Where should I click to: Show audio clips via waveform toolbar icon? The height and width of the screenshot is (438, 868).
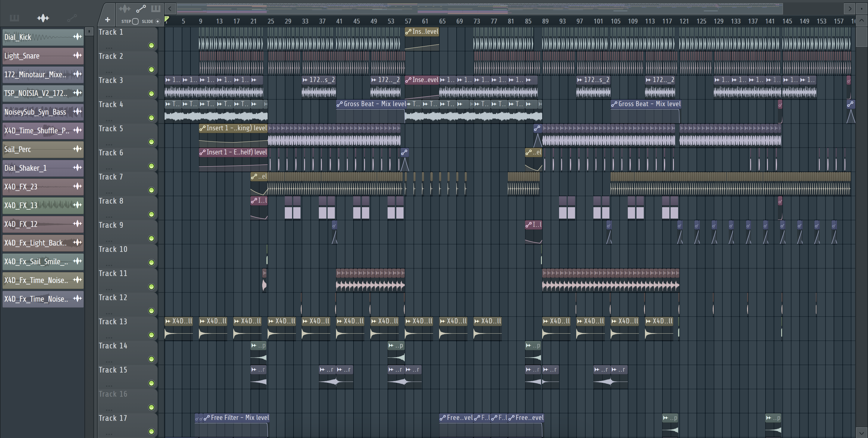point(125,8)
